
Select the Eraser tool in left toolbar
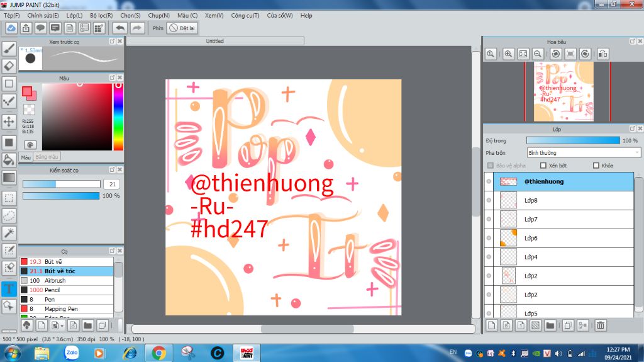tap(9, 66)
